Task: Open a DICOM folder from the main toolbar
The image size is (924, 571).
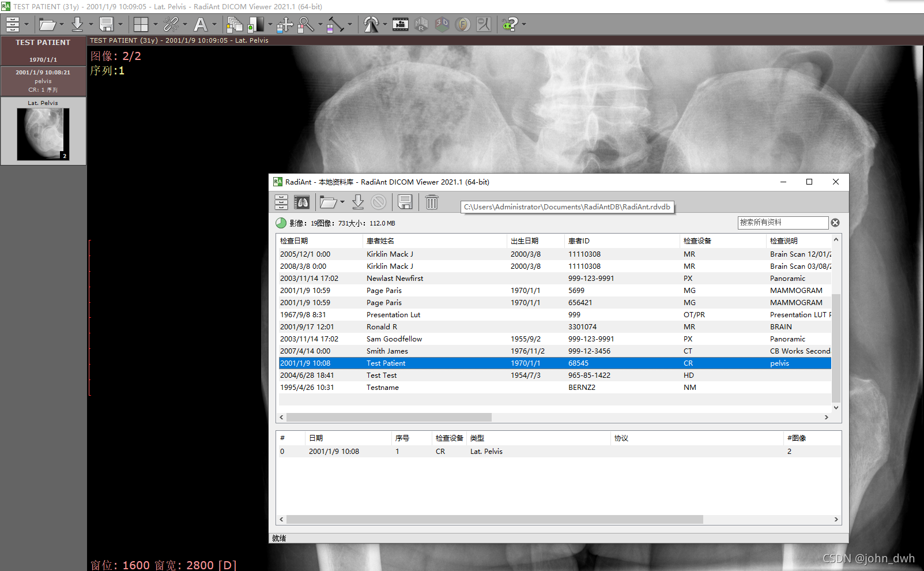Action: (47, 24)
